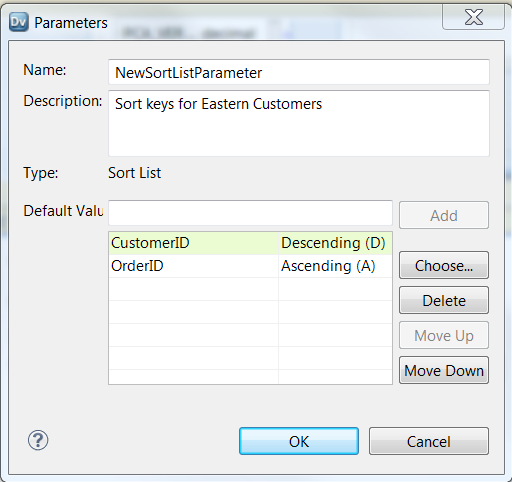Close the Parameters dialog with X
The width and height of the screenshot is (512, 482).
coord(473,17)
